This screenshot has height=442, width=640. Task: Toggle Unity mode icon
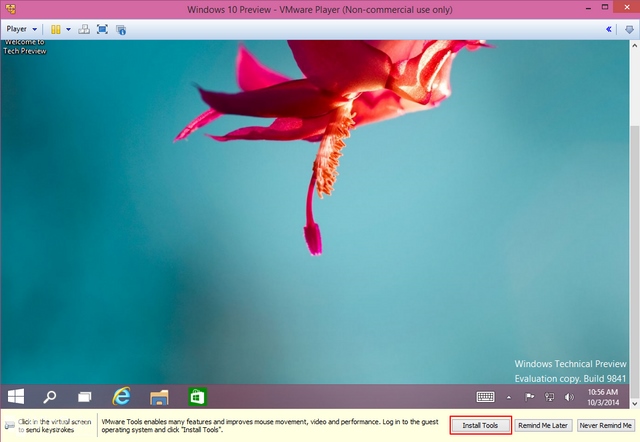pyautogui.click(x=121, y=29)
